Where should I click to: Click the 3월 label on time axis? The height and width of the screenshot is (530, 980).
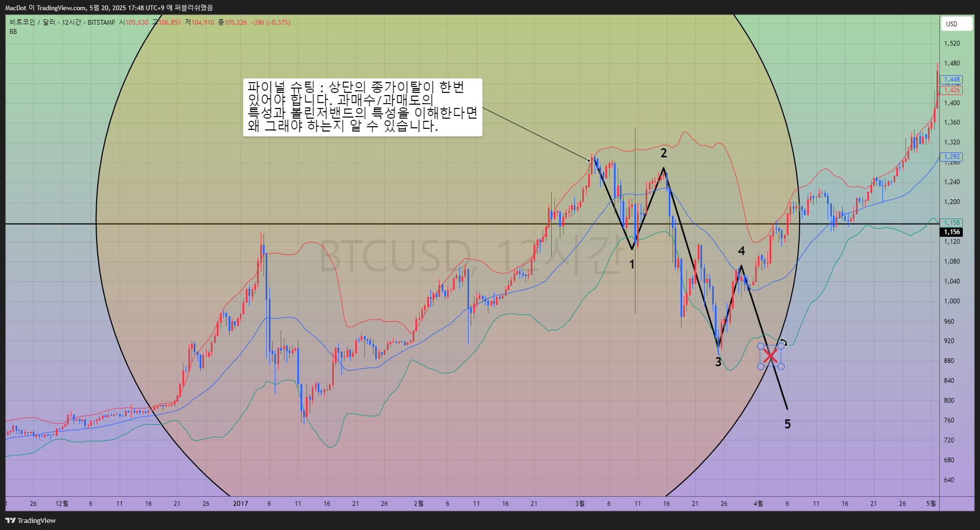(580, 504)
